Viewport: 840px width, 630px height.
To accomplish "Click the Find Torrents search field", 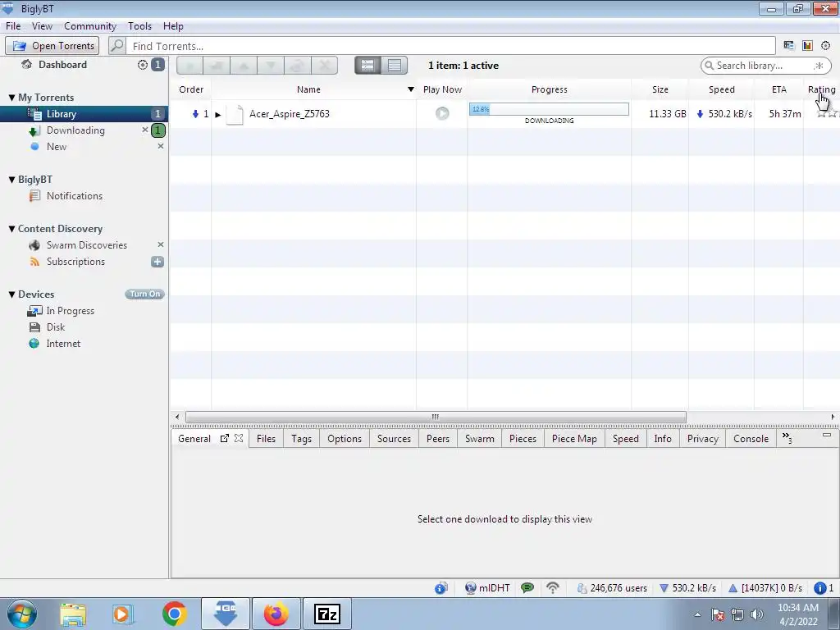I will coord(450,46).
